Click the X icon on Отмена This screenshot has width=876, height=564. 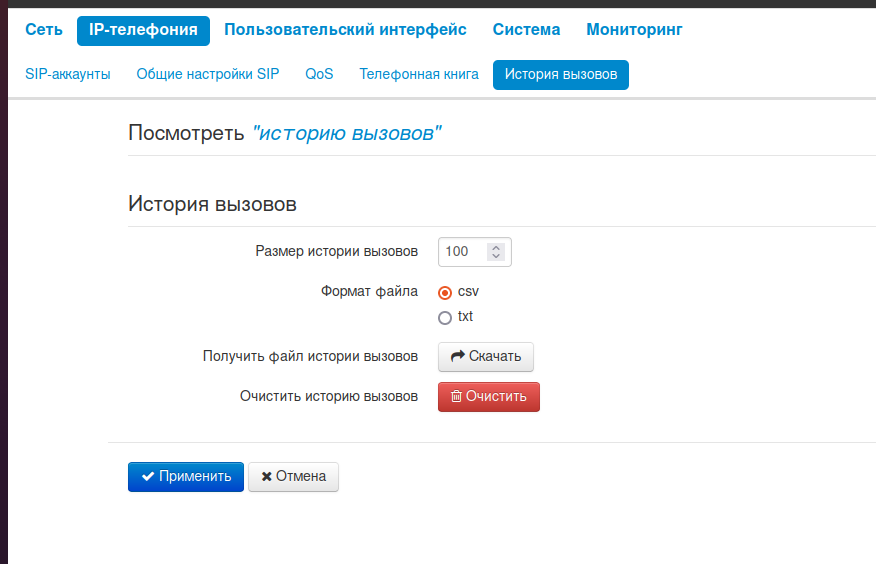[x=267, y=477]
